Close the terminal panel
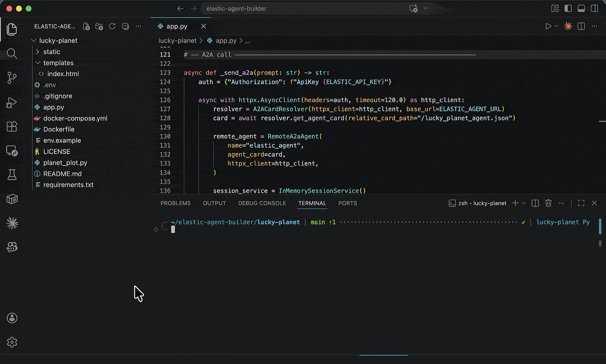Image resolution: width=606 pixels, height=364 pixels. (x=594, y=203)
